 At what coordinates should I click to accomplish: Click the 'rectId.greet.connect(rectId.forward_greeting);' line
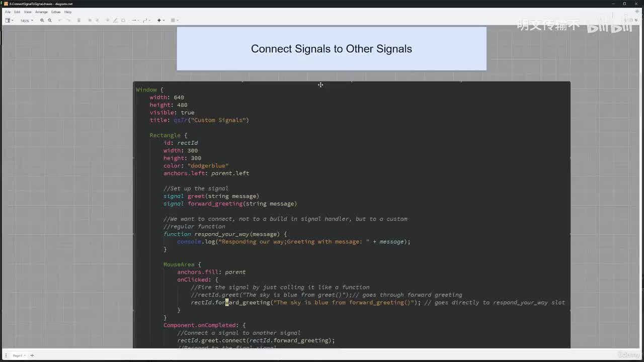tap(256, 340)
